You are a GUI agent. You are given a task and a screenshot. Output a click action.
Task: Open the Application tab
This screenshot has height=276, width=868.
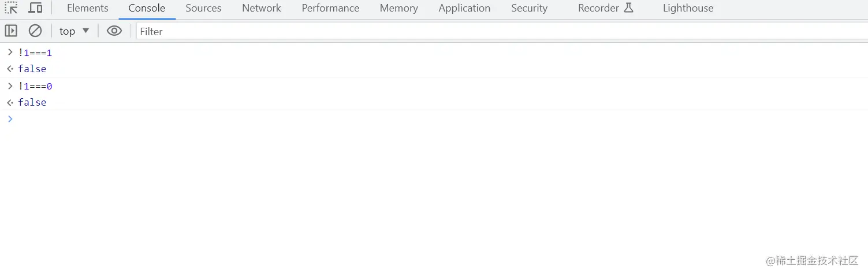(x=464, y=8)
